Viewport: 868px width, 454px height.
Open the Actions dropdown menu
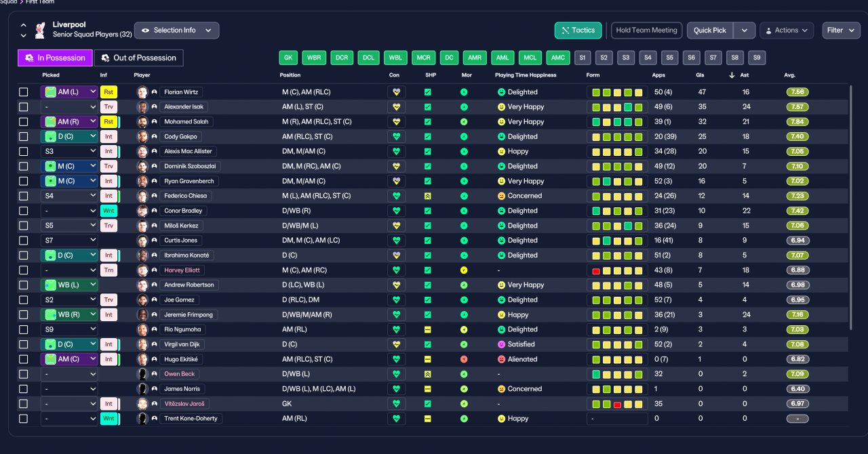click(787, 30)
